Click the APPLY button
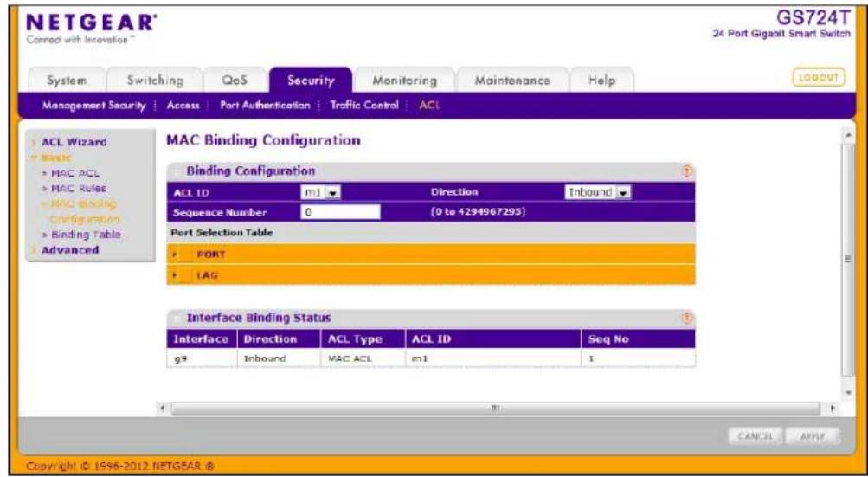 pyautogui.click(x=812, y=436)
